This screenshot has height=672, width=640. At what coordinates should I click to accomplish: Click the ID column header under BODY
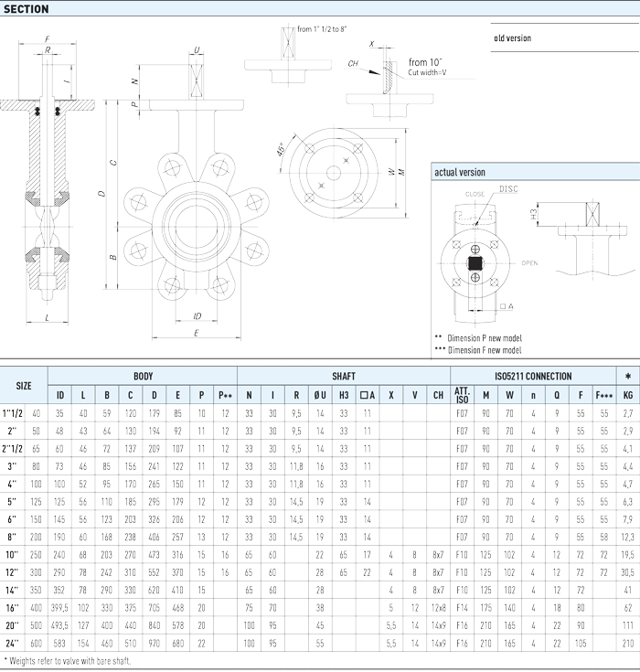[60, 395]
